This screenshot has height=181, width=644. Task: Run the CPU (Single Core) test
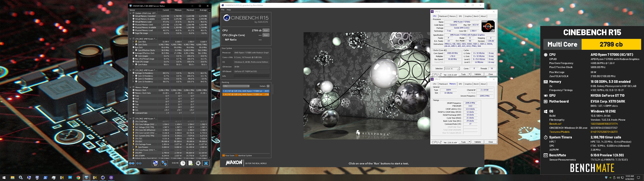pyautogui.click(x=266, y=35)
